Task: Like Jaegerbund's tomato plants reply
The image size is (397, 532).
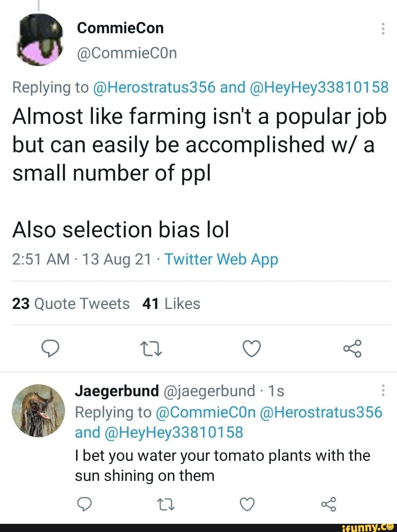Action: point(247,504)
